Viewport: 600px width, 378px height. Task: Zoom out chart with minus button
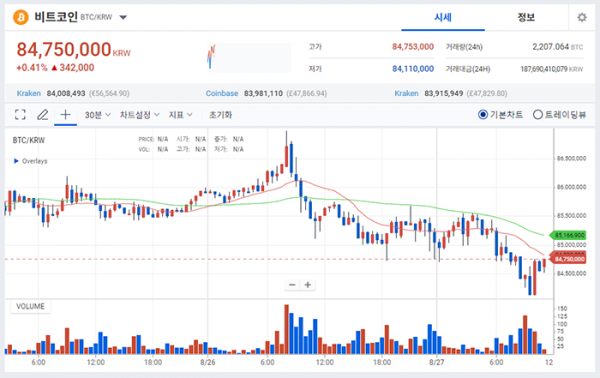292,285
